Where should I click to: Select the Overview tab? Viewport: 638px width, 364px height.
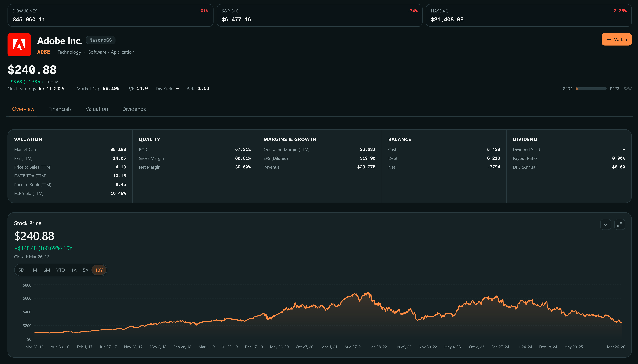(23, 109)
